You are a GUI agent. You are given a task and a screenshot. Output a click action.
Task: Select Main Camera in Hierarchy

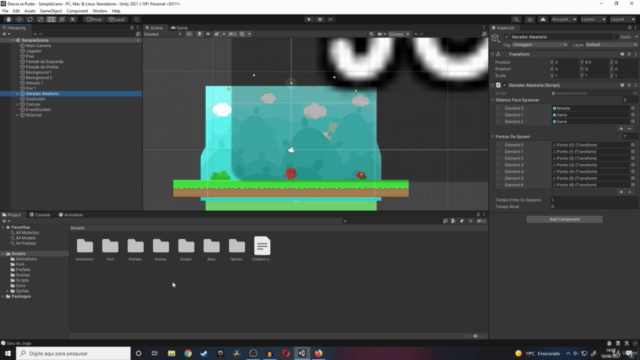[38, 46]
